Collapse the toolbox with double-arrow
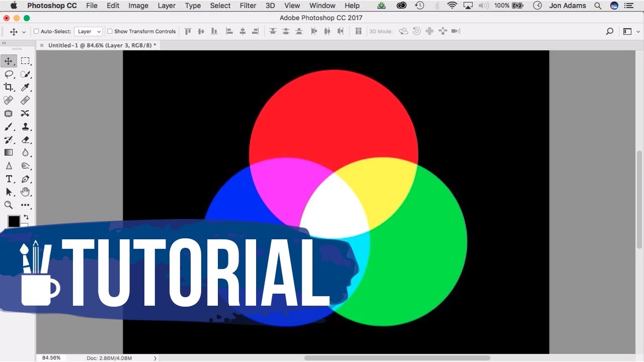This screenshot has height=362, width=644. point(4,43)
